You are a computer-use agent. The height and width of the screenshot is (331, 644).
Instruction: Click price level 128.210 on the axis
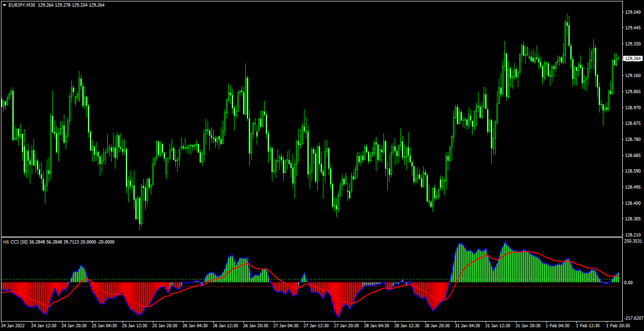click(633, 235)
